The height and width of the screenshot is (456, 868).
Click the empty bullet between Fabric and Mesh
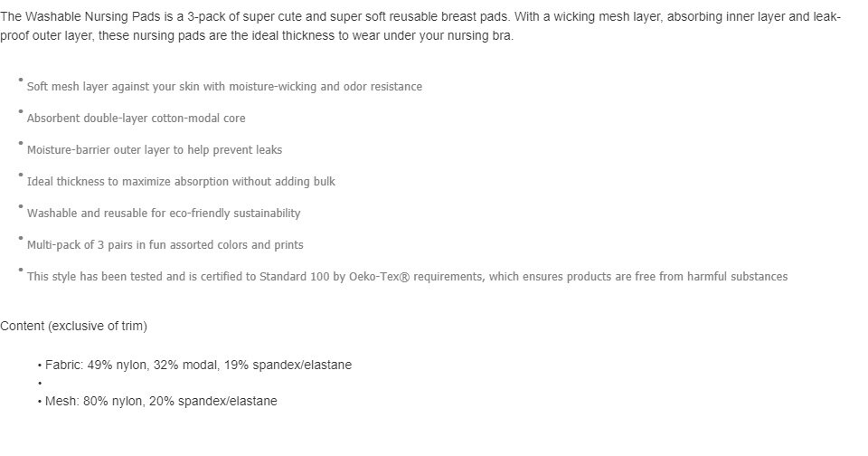[x=40, y=383]
